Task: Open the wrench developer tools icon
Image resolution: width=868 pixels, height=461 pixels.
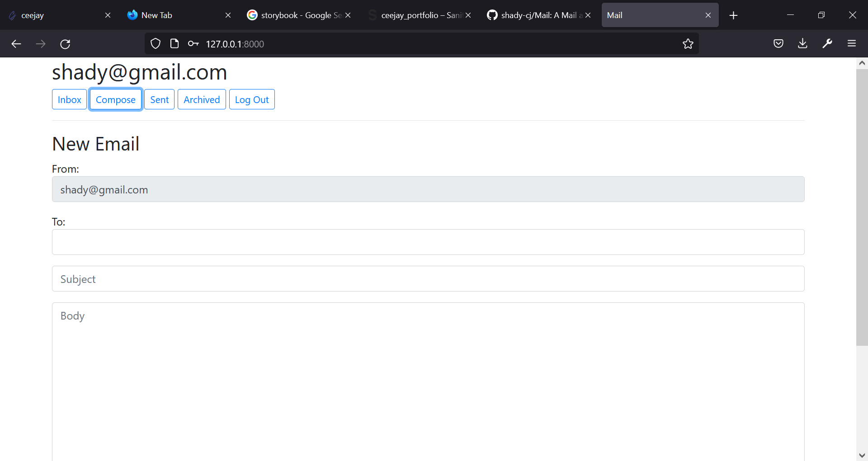Action: tap(827, 44)
